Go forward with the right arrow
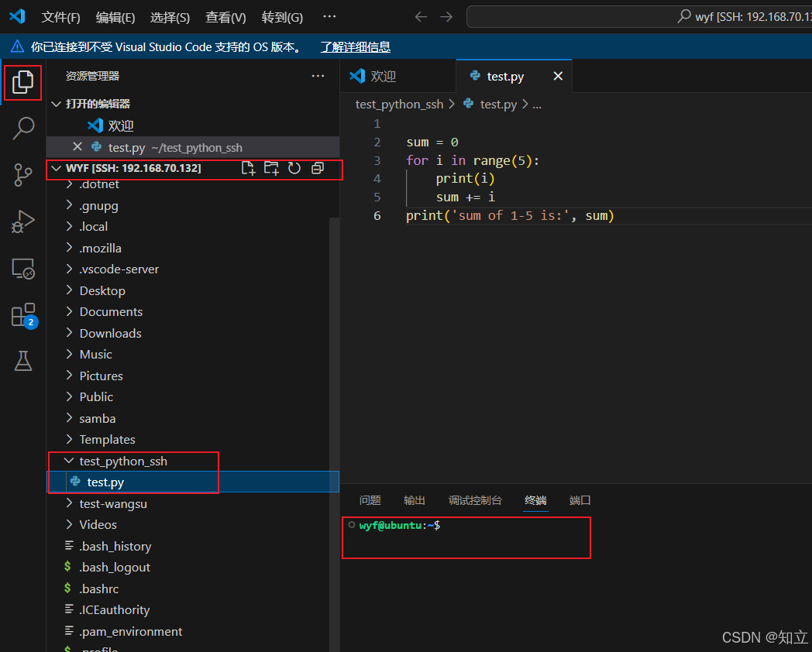Image resolution: width=812 pixels, height=652 pixels. 446,17
